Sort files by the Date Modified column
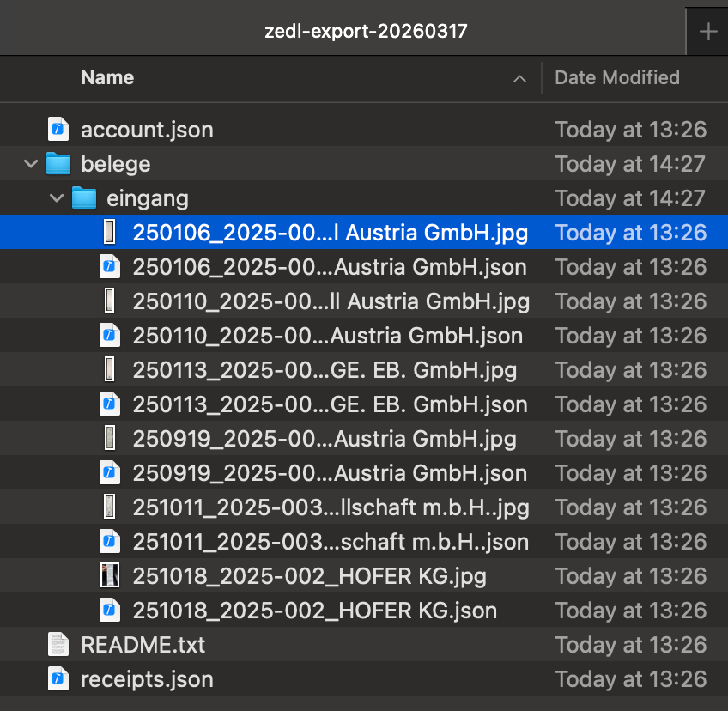The image size is (728, 711). (x=616, y=78)
